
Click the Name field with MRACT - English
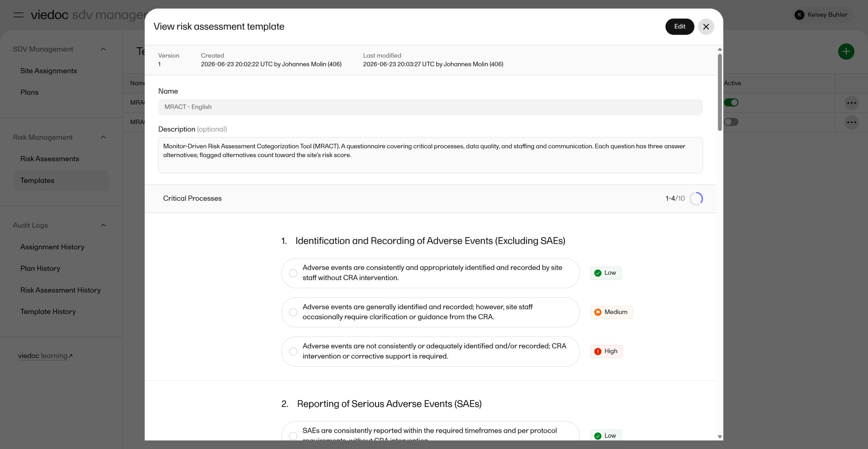(430, 107)
